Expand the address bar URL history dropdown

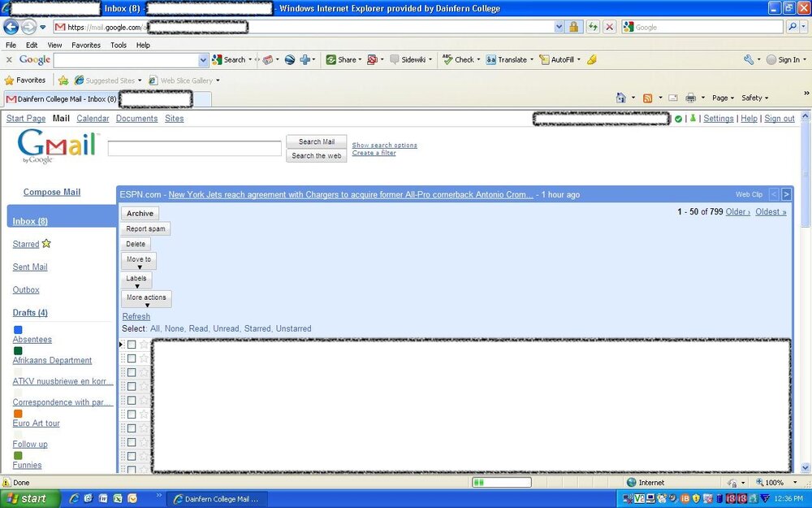click(559, 27)
